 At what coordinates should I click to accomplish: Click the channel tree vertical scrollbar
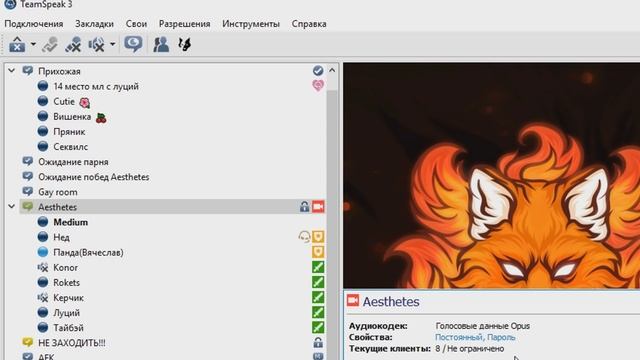point(332,224)
